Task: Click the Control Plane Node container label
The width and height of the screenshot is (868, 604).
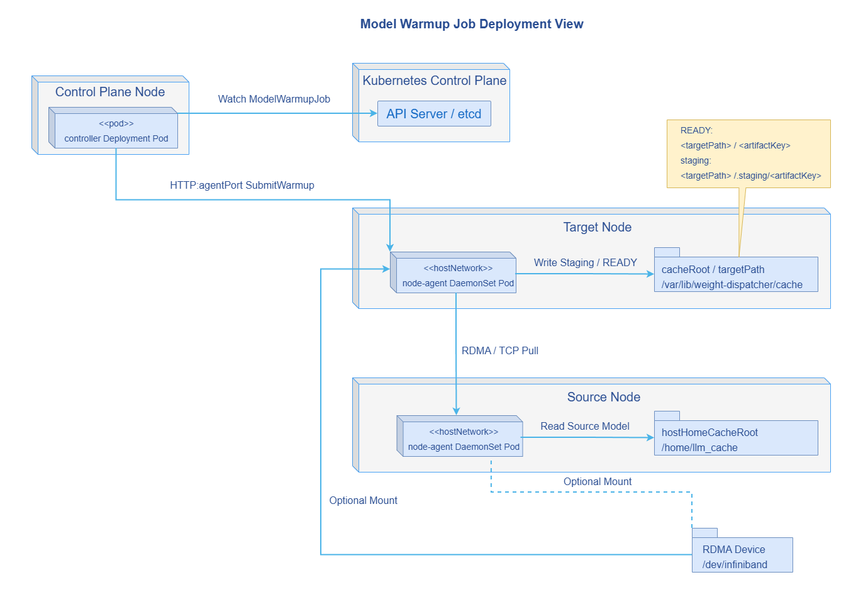Action: pyautogui.click(x=110, y=92)
